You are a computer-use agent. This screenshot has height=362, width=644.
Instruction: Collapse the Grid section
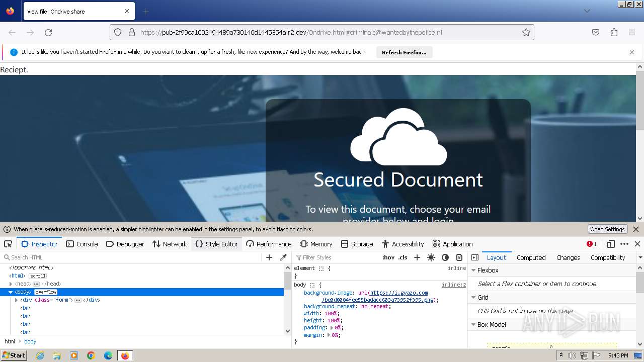pyautogui.click(x=473, y=297)
